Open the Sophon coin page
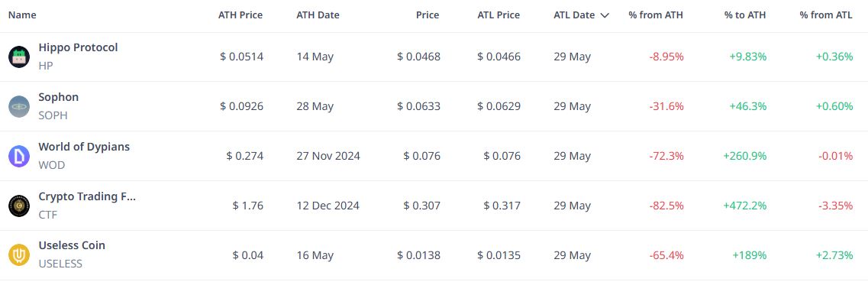This screenshot has height=282, width=868. pos(58,97)
